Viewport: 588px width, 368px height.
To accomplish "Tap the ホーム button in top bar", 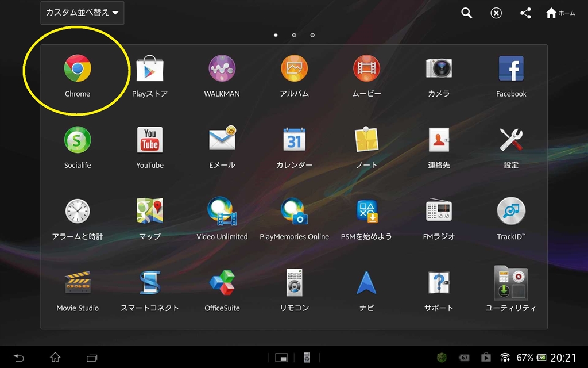I will 560,13.
